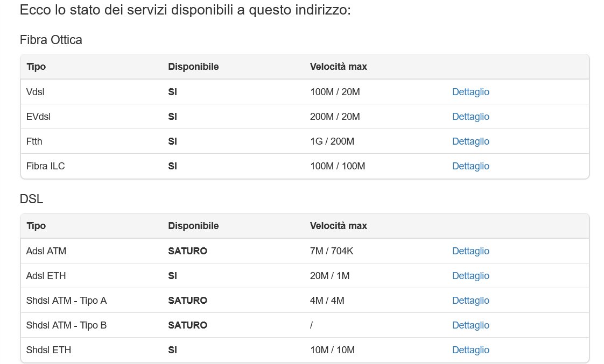Click "Disponibile" header in Fibra Ottica table
Image resolution: width=604 pixels, height=364 pixels.
[x=193, y=67]
